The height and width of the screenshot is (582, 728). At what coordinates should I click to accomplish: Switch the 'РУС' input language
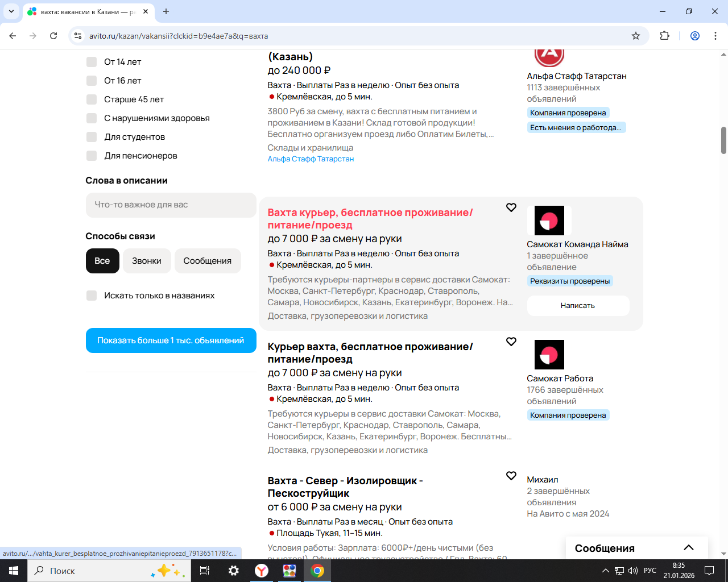[x=650, y=571]
